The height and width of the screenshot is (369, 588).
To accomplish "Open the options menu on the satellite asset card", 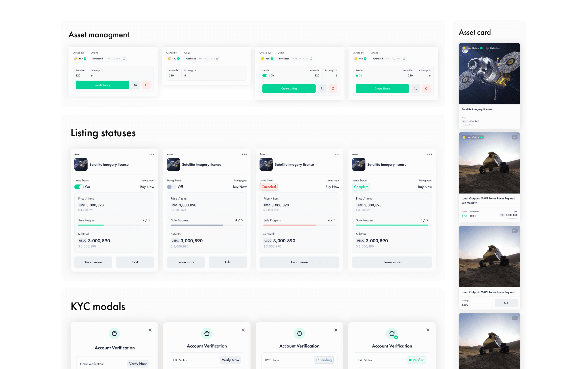I will click(515, 48).
